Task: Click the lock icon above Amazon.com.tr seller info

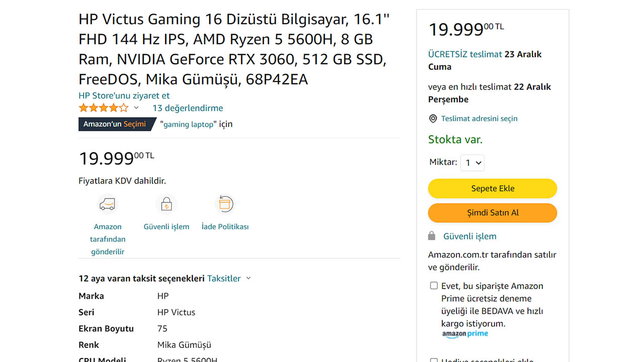Action: (432, 235)
